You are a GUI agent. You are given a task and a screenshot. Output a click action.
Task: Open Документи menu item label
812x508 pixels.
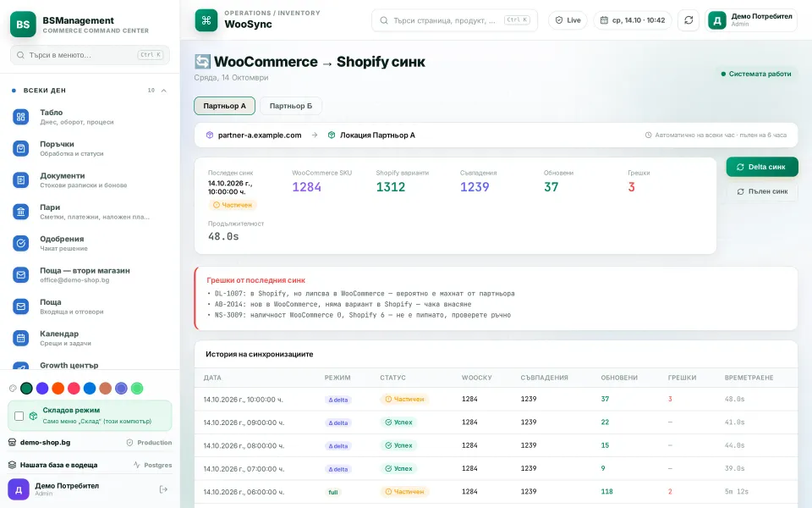(62, 176)
